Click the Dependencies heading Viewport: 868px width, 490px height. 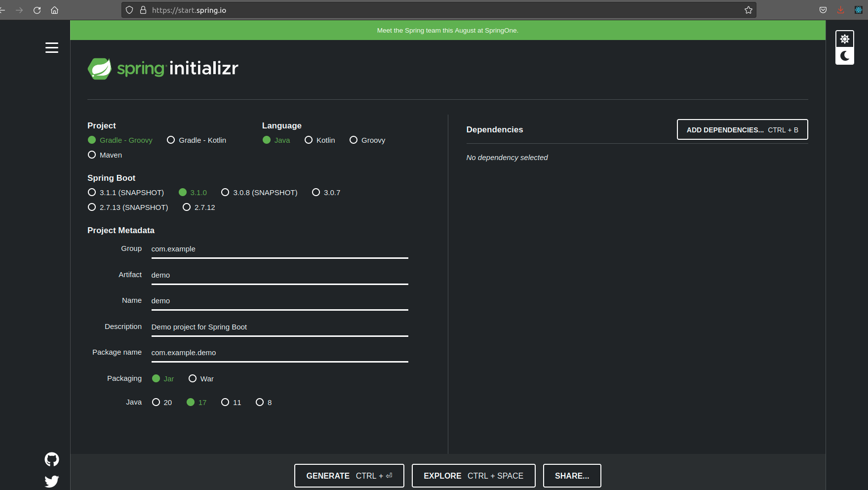click(495, 129)
